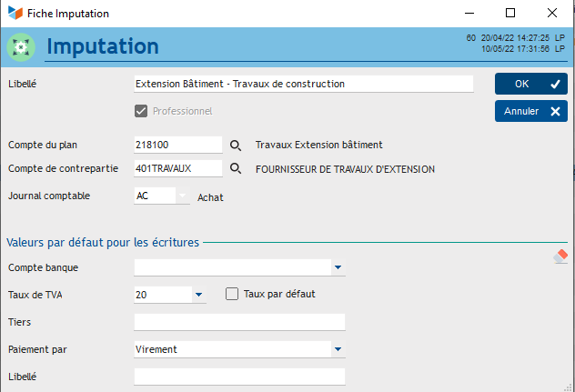Maximize the Fiche Imputation window
The height and width of the screenshot is (392, 575).
coord(510,14)
